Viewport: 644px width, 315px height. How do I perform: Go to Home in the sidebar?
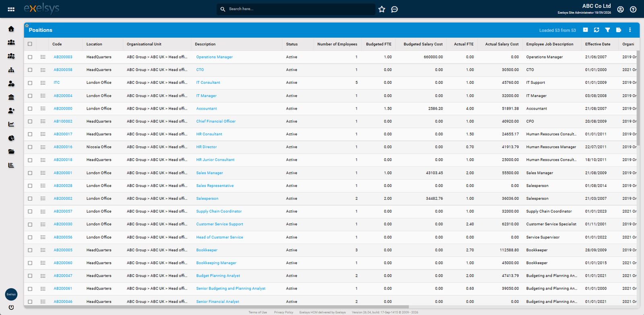tap(11, 29)
